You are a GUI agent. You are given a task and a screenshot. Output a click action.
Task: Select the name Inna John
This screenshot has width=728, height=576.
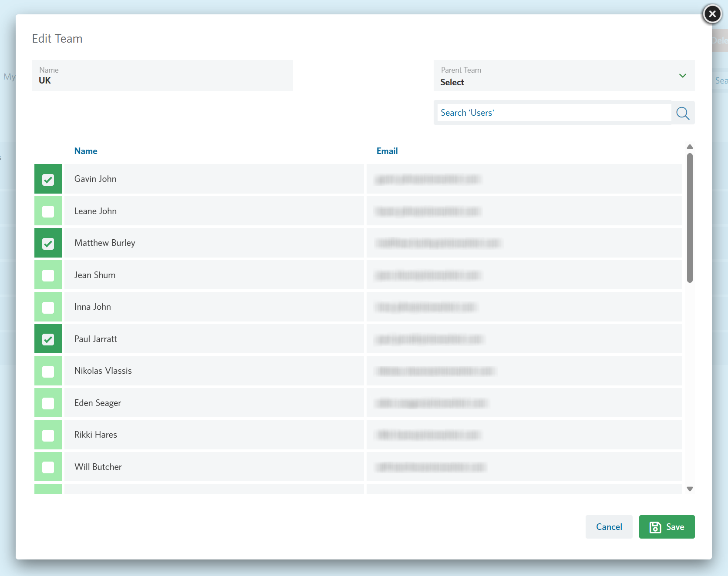pos(93,307)
